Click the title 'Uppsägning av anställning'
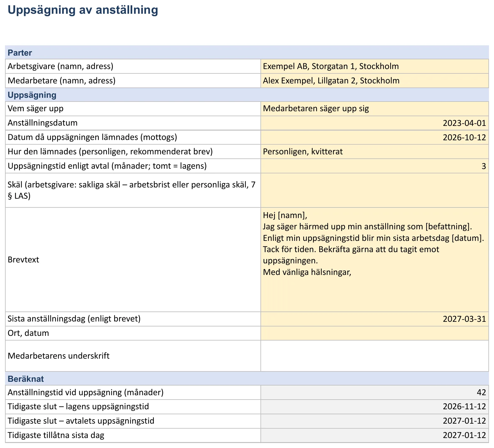 [83, 10]
